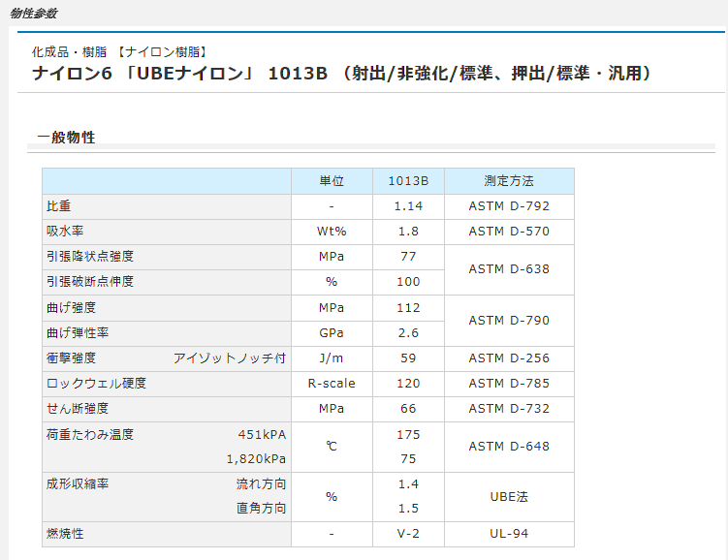Click the value 77 for tensile yield strength
Screen dimensions: 728x560
[408, 256]
